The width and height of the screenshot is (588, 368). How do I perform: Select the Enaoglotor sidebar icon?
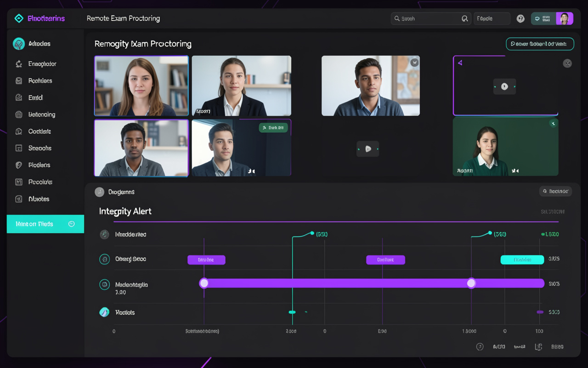click(19, 64)
